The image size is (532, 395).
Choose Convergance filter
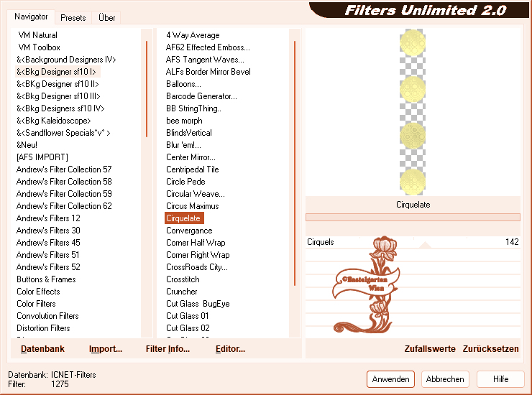(x=189, y=231)
